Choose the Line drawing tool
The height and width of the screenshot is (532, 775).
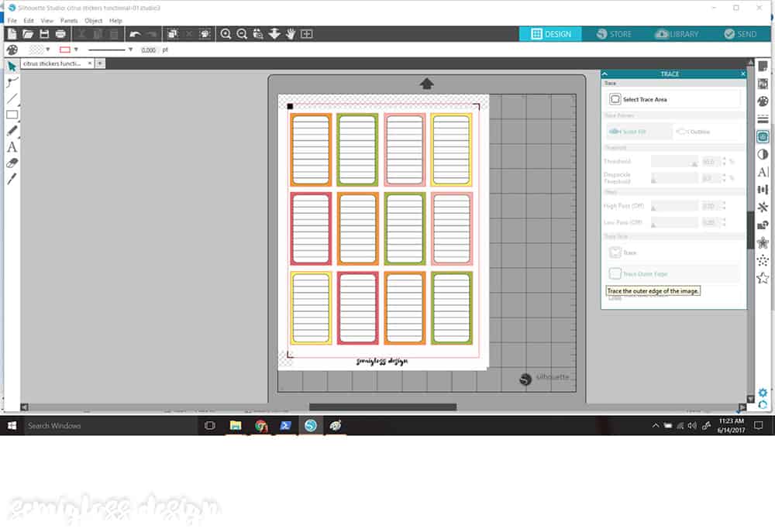pyautogui.click(x=12, y=98)
